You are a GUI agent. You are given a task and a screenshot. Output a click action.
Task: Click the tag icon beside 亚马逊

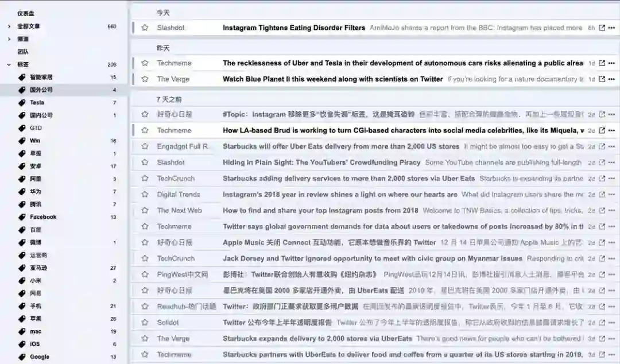coord(22,268)
